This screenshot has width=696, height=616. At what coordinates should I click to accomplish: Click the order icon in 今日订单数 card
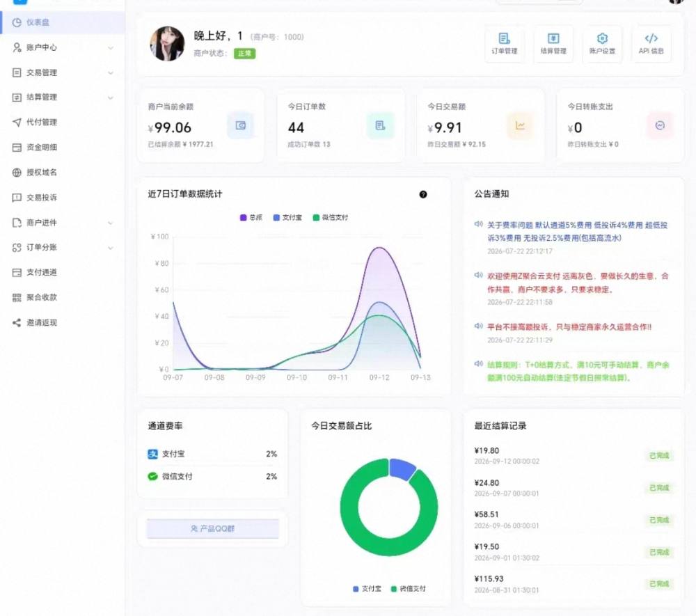pos(381,125)
